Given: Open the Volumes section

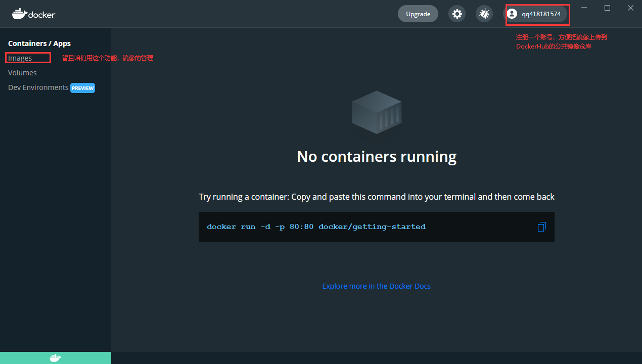Looking at the screenshot, I should coord(22,73).
